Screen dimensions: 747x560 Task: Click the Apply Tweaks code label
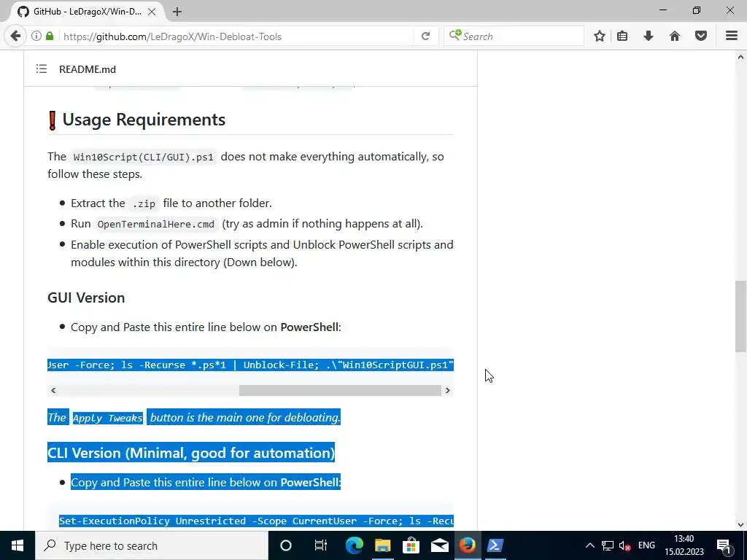coord(108,418)
